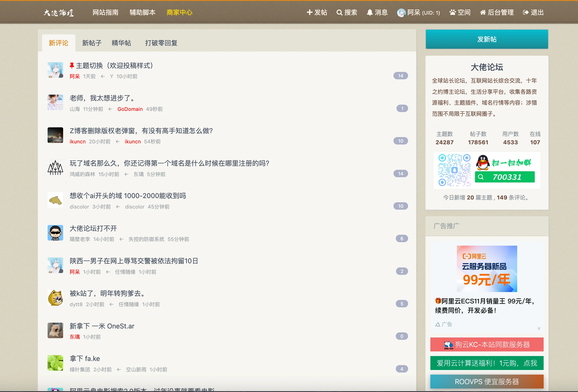
Task: Click 爱用云计算送福利 banner
Action: click(x=487, y=363)
